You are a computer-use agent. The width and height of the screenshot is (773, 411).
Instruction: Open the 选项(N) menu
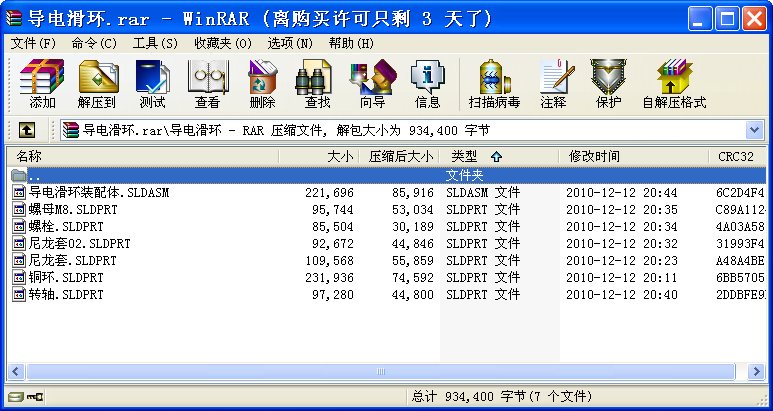[290, 43]
